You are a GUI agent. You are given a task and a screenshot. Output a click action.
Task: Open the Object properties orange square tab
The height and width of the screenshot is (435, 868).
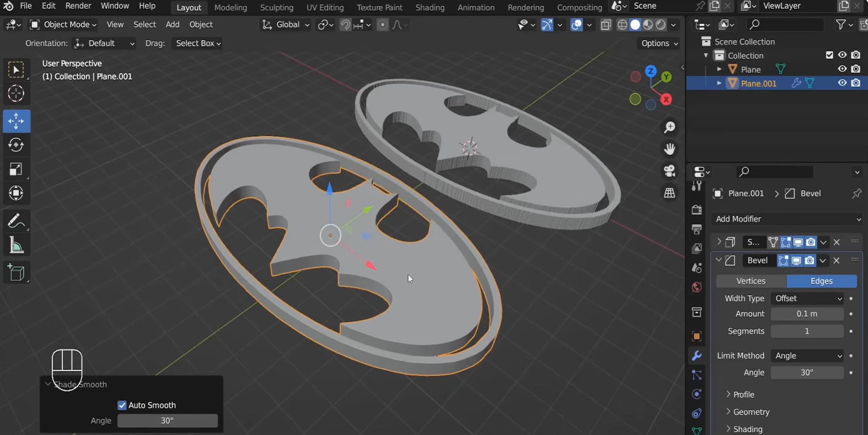point(697,336)
